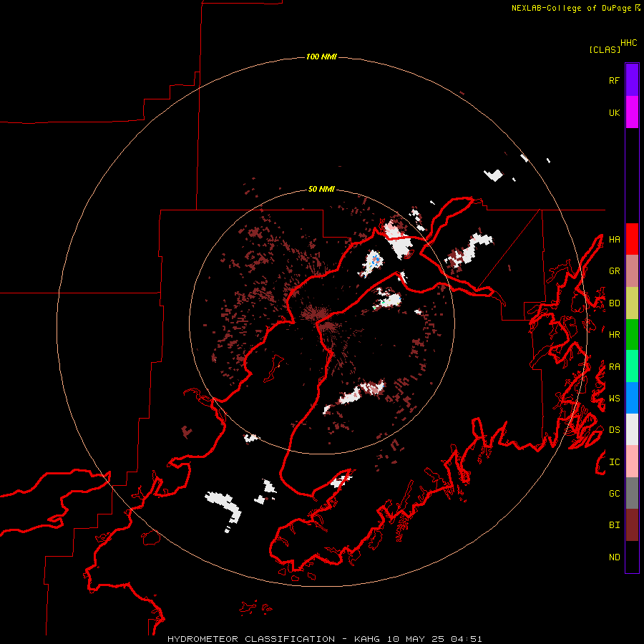This screenshot has height=644, width=644.
Task: Click the KAHG station identifier
Action: (367, 639)
